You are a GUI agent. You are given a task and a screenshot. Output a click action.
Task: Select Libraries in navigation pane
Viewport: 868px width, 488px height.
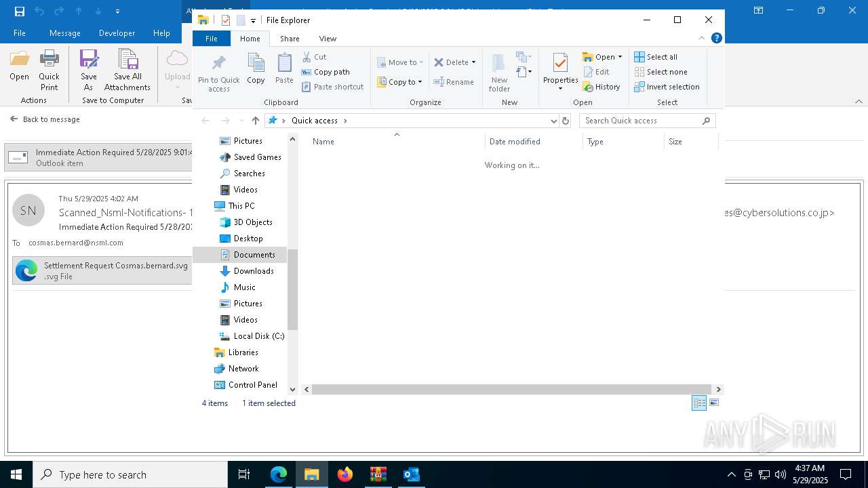coord(236,352)
